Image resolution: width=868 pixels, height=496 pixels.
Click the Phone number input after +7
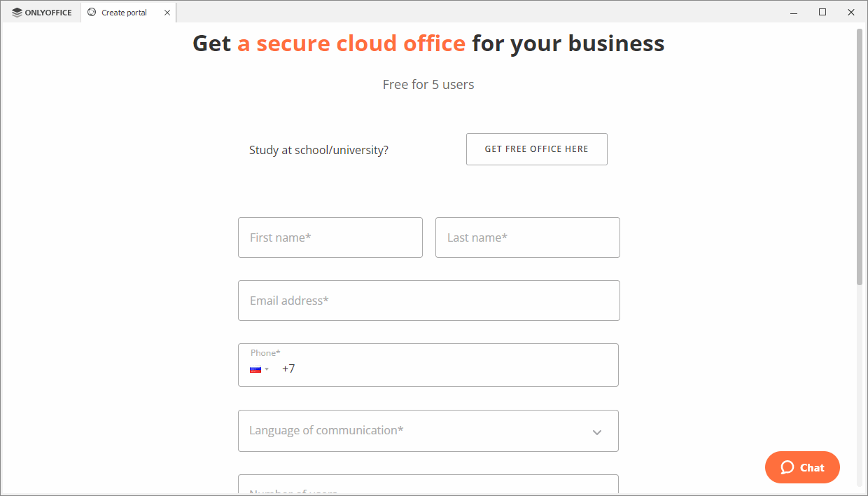click(x=448, y=369)
